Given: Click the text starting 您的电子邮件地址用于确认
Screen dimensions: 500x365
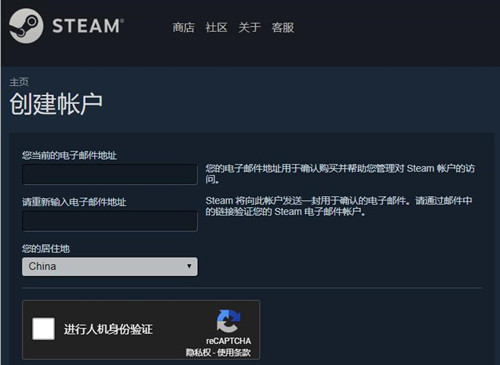Looking at the screenshot, I should point(340,174).
